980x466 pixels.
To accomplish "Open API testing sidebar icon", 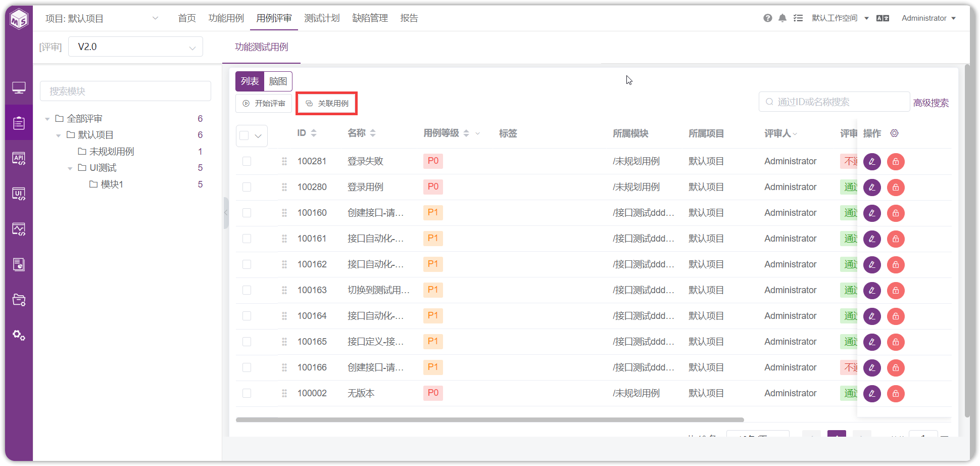I will pyautogui.click(x=19, y=158).
